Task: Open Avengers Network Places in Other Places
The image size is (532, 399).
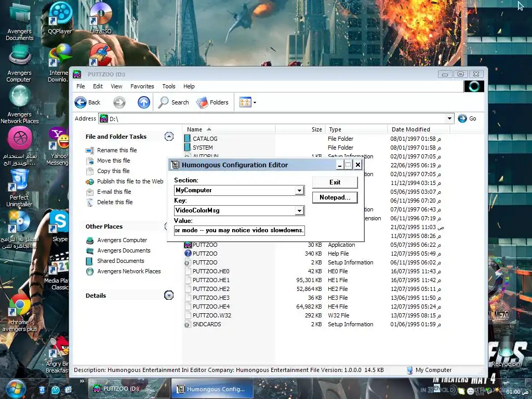Action: point(129,271)
